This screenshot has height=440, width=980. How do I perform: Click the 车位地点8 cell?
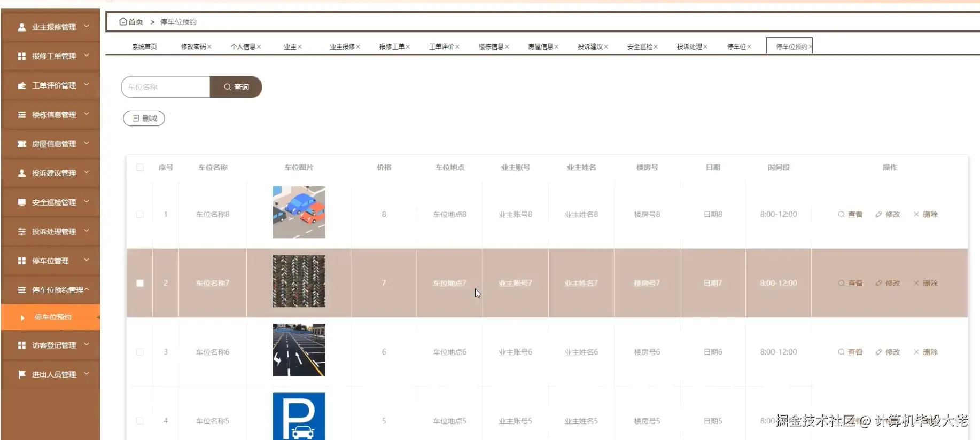tap(449, 214)
